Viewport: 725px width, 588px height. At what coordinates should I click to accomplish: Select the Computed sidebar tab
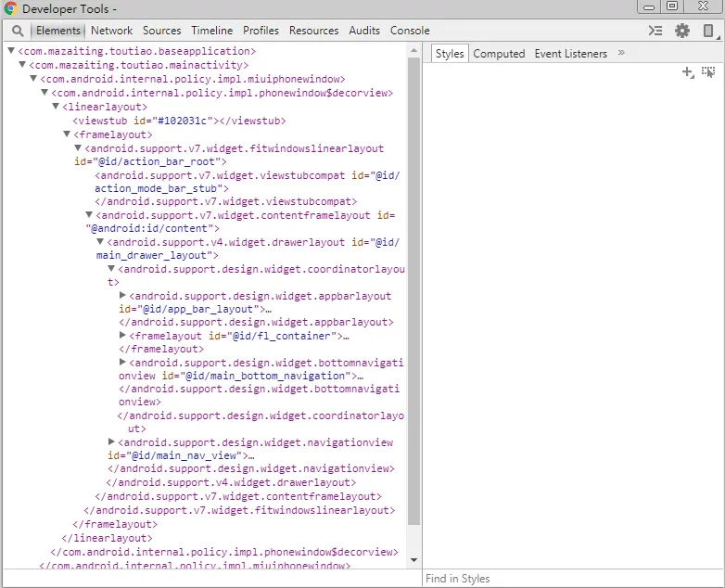pyautogui.click(x=499, y=54)
